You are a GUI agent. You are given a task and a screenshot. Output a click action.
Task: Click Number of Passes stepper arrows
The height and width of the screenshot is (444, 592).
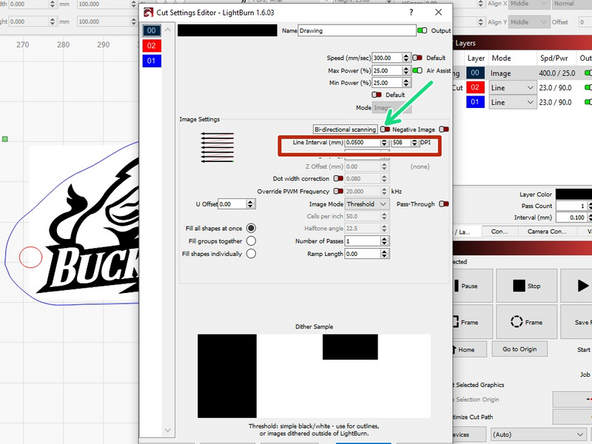click(384, 241)
